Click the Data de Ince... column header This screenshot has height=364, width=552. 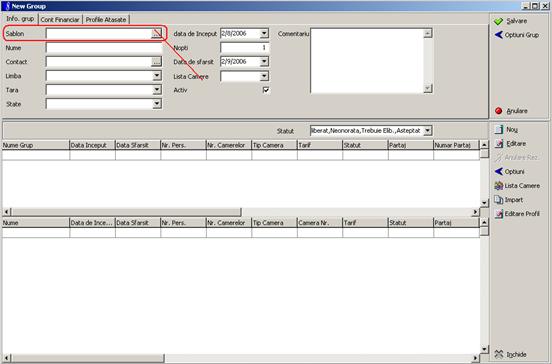92,223
